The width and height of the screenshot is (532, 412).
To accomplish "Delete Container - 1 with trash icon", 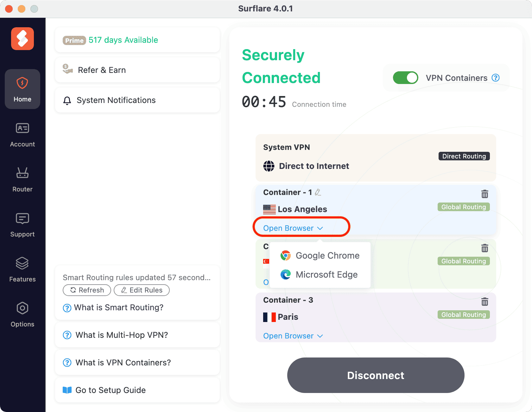I will coord(484,194).
